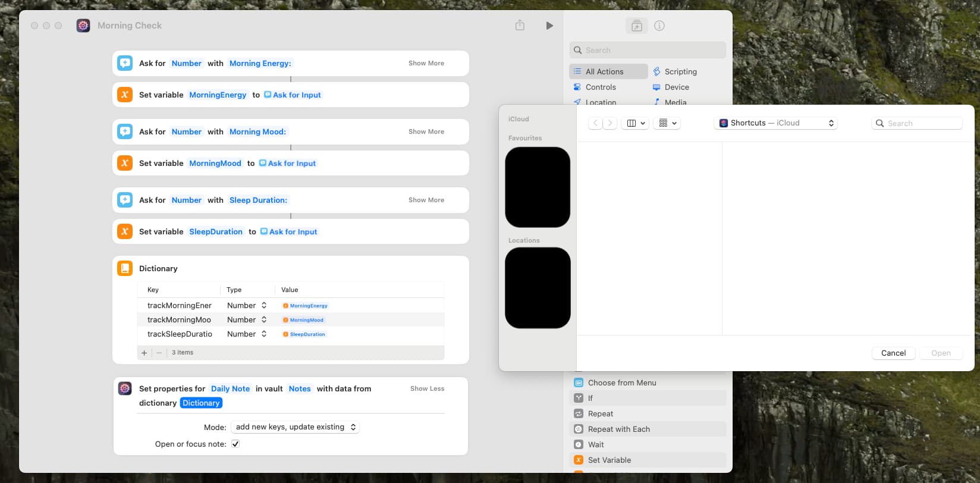Click the Dictionary action icon
Viewport: 980px width, 483px height.
(x=125, y=268)
